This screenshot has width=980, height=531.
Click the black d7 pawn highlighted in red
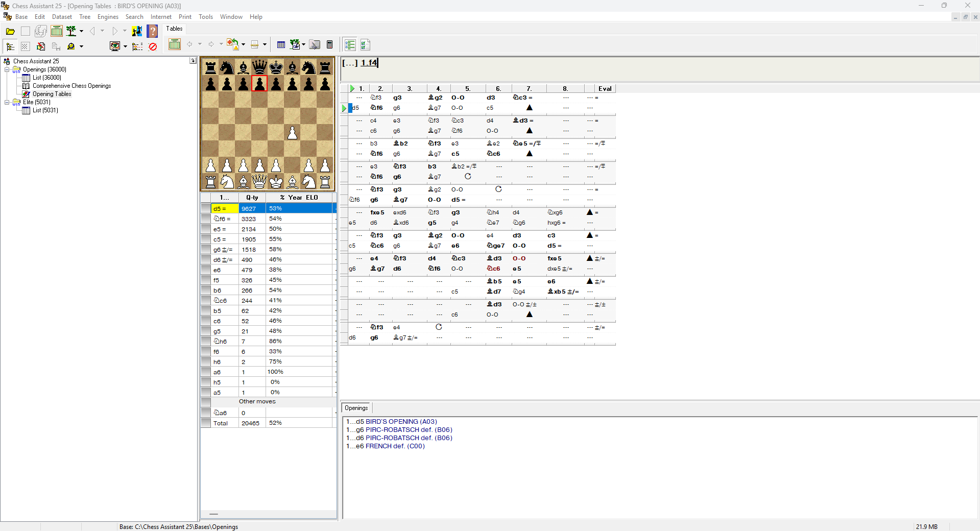click(259, 84)
